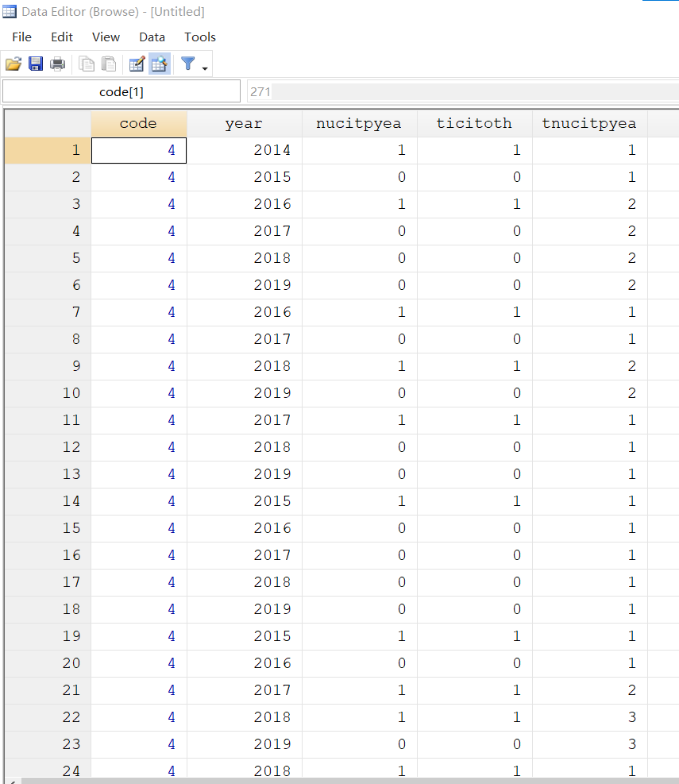The image size is (679, 784).
Task: Click the Save floppy disk icon
Action: (36, 64)
